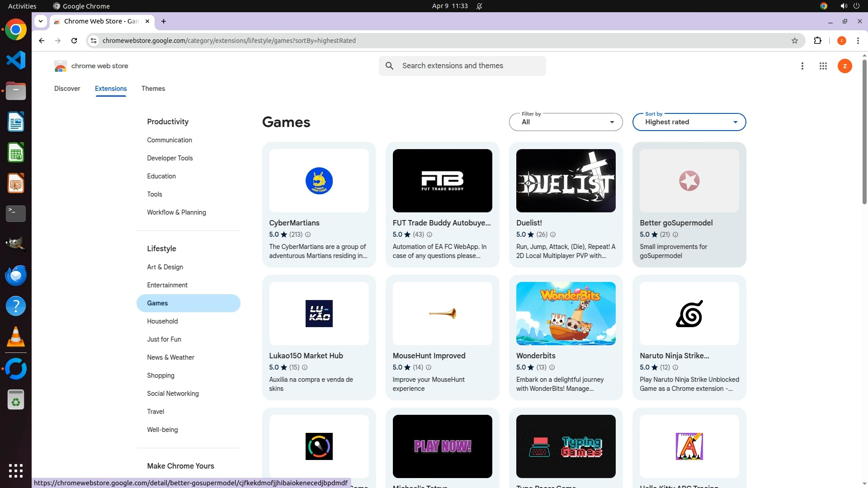The width and height of the screenshot is (868, 488).
Task: Open the Extensions puzzle icon
Action: [x=817, y=41]
